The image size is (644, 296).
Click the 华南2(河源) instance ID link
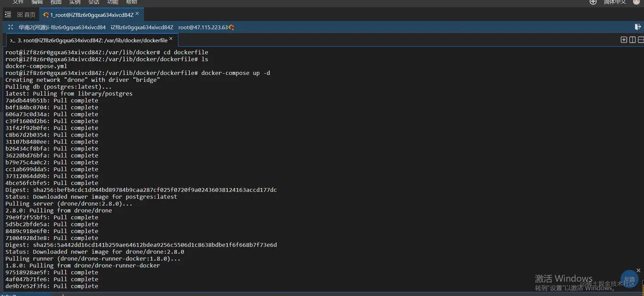click(x=62, y=27)
